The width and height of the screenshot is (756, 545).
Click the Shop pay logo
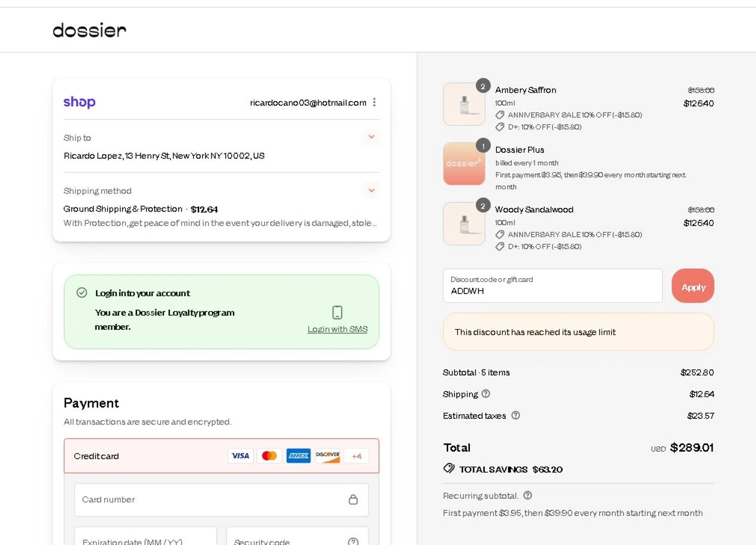[x=79, y=102]
